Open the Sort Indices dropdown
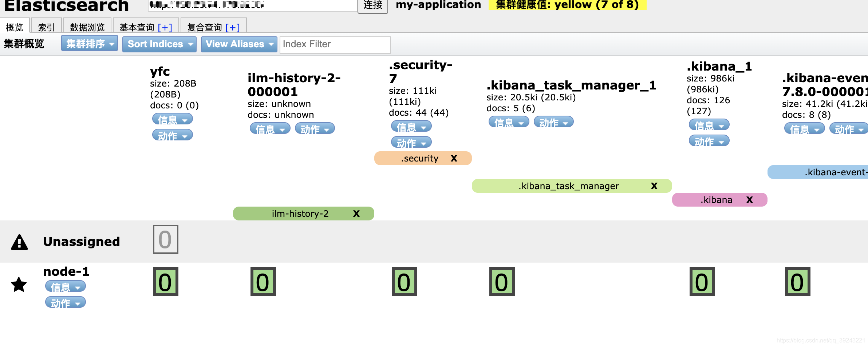Screen dimensions: 868x347 [159, 44]
